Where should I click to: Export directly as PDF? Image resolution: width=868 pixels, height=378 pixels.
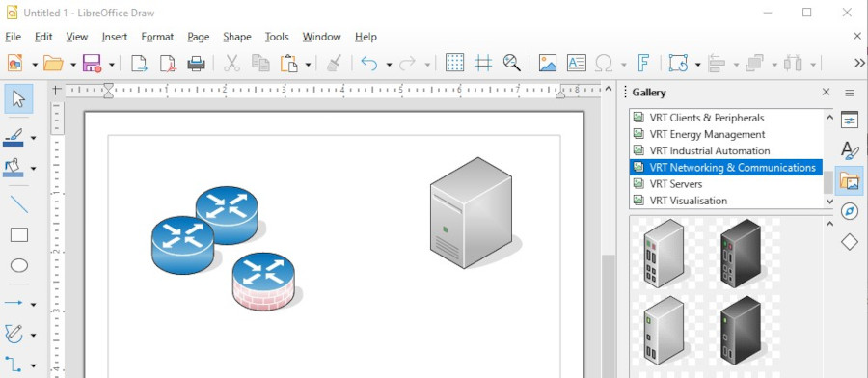(168, 63)
